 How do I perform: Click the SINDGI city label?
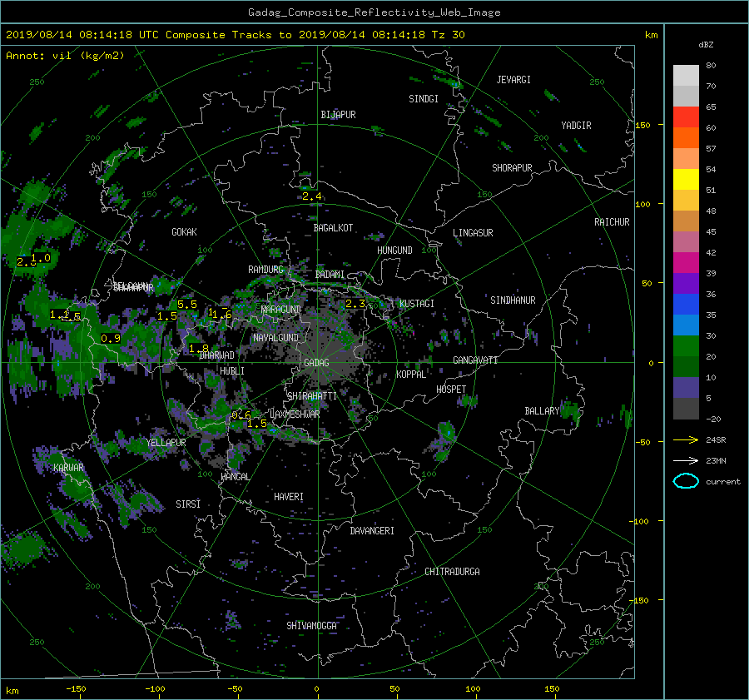click(x=424, y=99)
